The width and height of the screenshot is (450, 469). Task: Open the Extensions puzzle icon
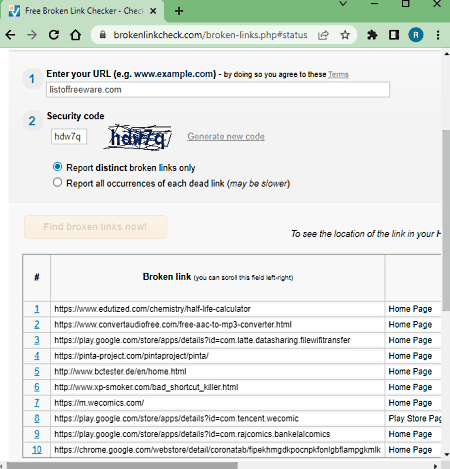(372, 35)
